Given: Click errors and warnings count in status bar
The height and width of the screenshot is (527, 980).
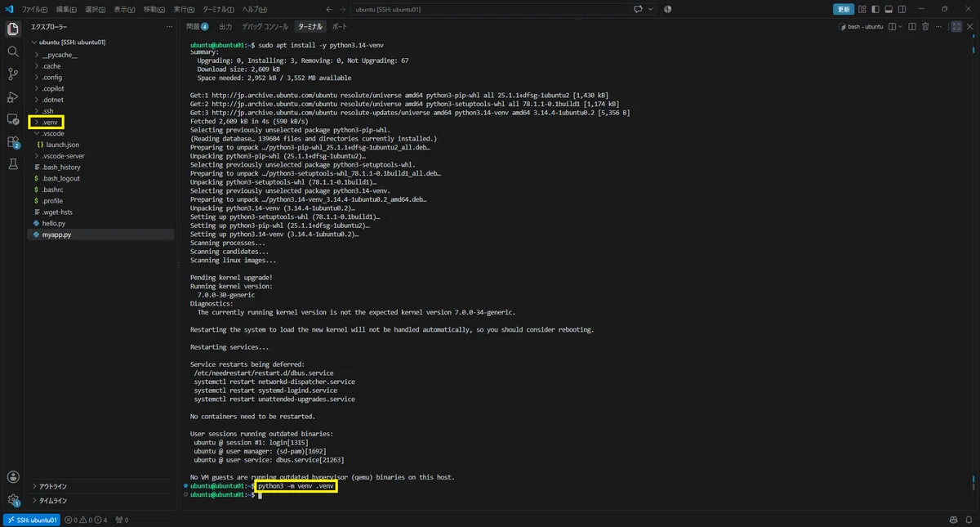Looking at the screenshot, I should (x=86, y=520).
